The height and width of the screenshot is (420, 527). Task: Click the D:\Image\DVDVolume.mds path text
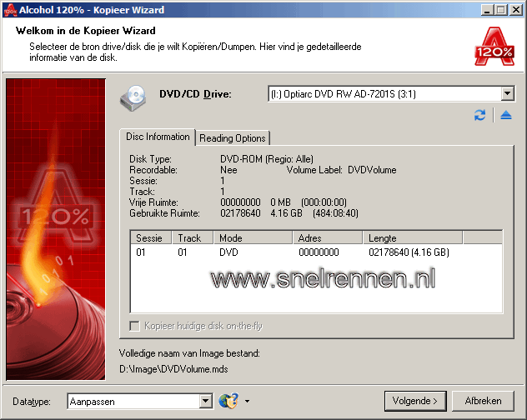(x=173, y=369)
